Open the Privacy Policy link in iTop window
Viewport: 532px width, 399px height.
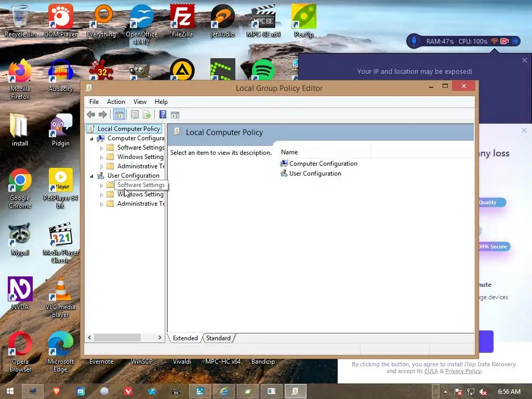click(x=463, y=371)
